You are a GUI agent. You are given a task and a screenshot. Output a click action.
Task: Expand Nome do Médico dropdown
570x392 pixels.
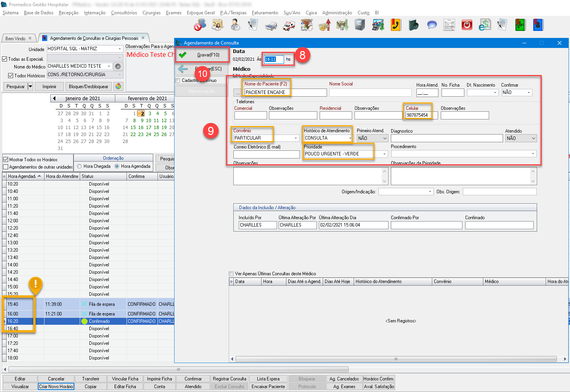coord(109,66)
